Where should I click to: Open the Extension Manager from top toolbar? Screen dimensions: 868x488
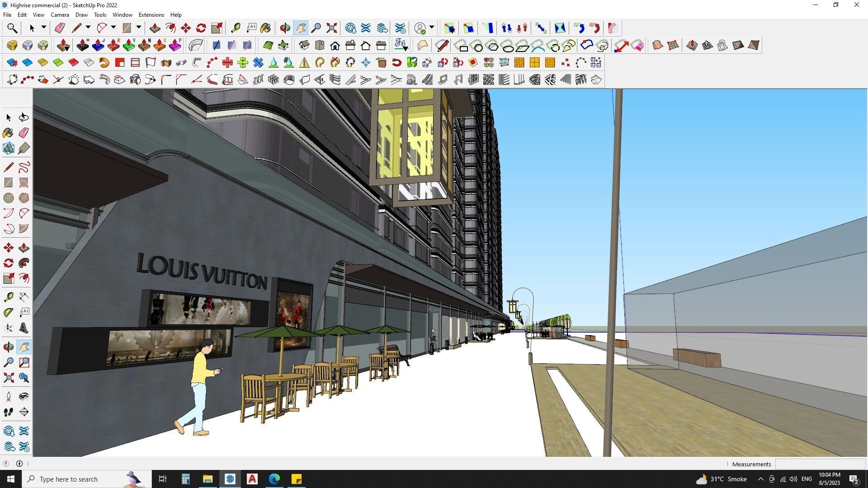400,28
